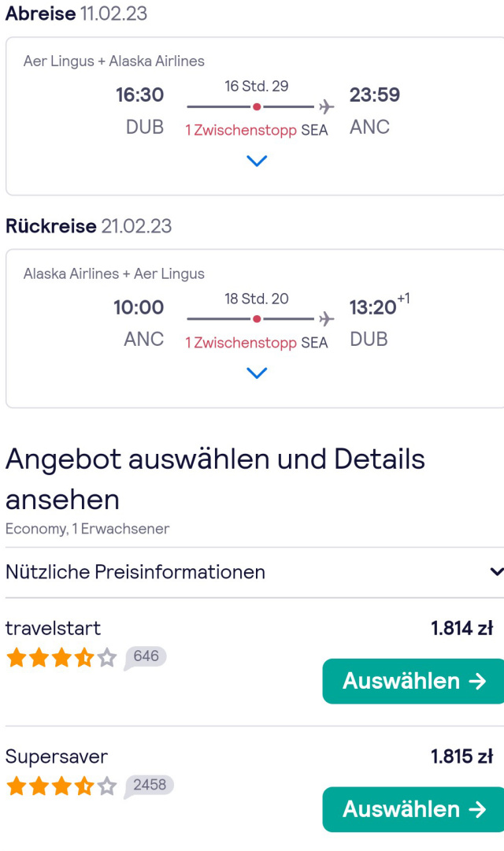Viewport: 504px width, 851px height.
Task: Select the travelstart offer for 1.814 zł
Action: 413,681
